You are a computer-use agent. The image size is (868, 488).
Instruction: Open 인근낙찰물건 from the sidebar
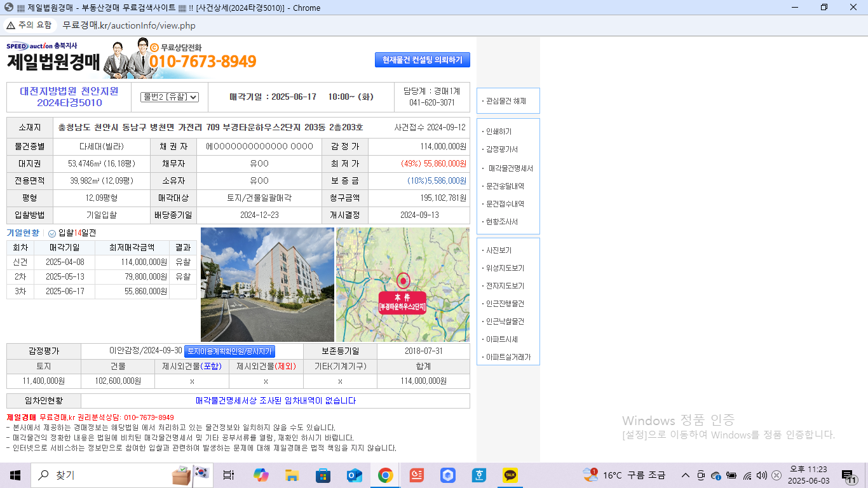pos(505,322)
